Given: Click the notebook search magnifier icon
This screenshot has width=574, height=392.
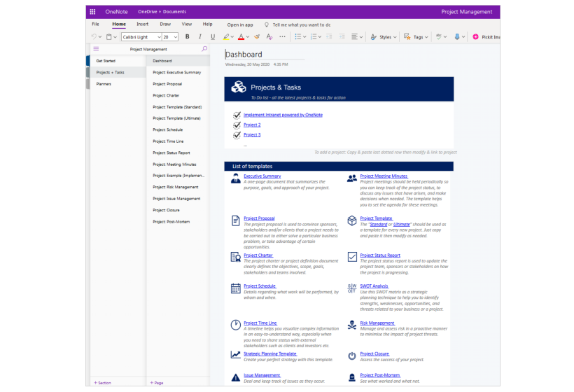Looking at the screenshot, I should [x=204, y=49].
